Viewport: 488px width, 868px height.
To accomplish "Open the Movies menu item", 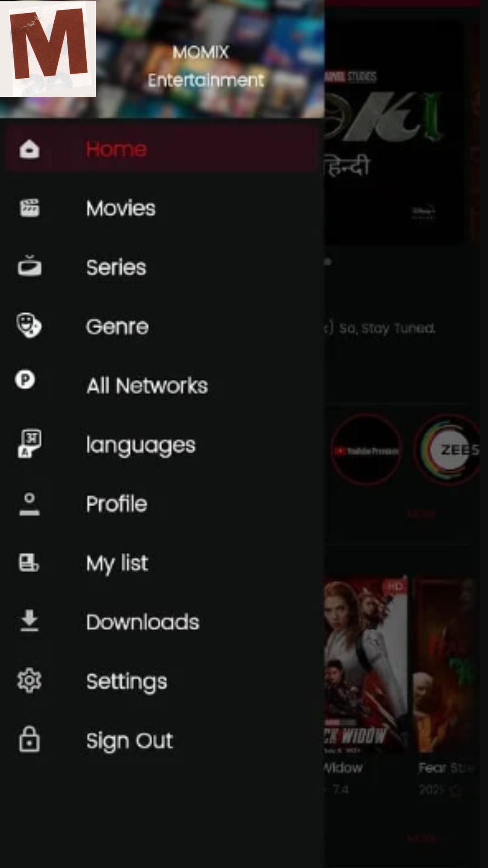I will (162, 208).
